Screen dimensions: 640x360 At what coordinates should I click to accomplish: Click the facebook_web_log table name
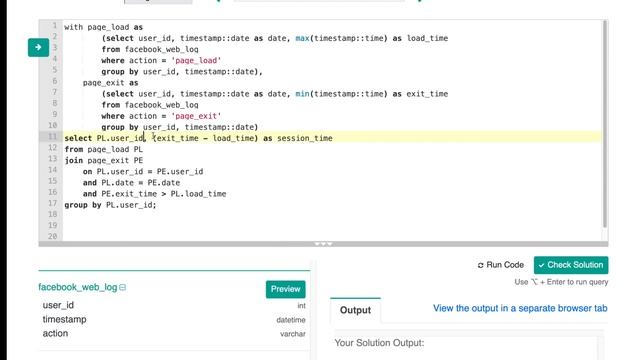pyautogui.click(x=78, y=287)
